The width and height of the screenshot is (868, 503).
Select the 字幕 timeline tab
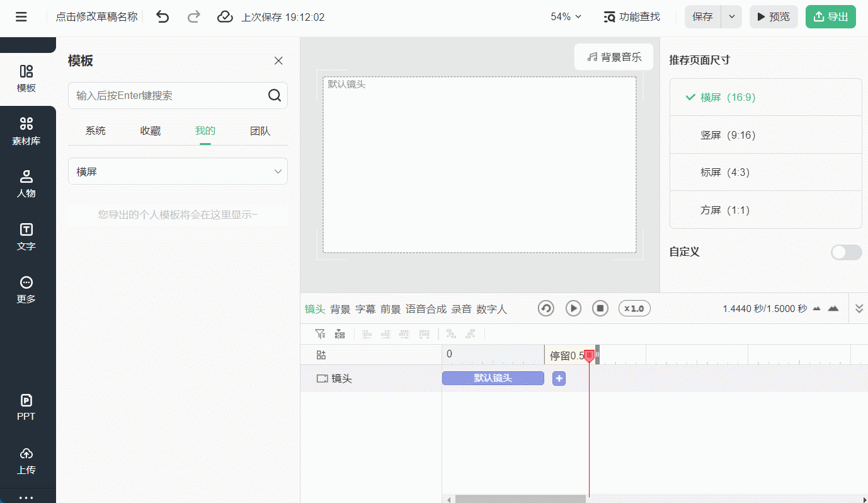click(x=365, y=309)
